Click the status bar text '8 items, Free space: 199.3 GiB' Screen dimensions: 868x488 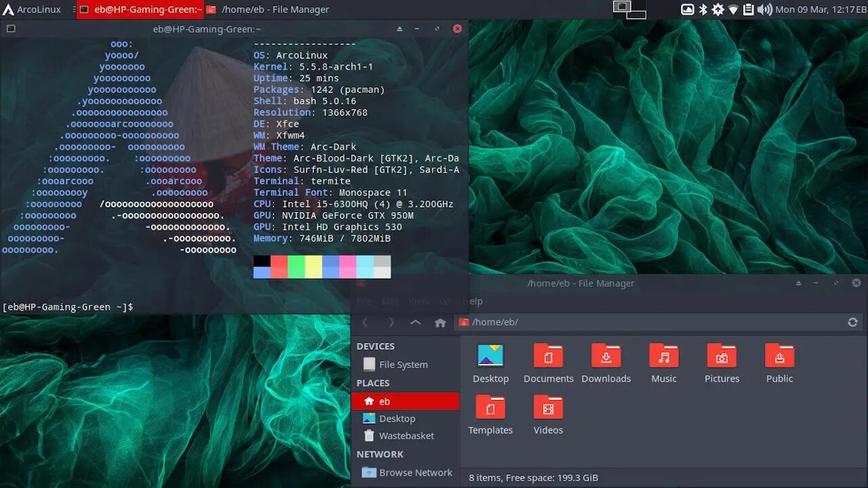coord(534,478)
